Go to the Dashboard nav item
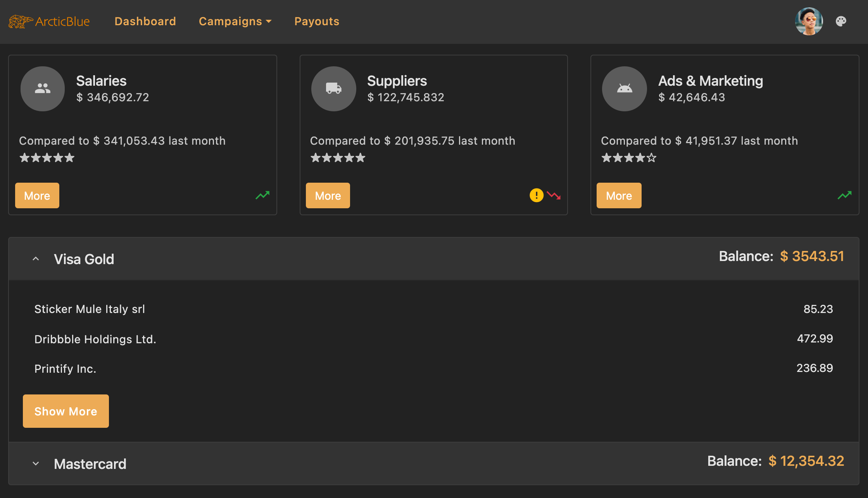The width and height of the screenshot is (868, 498). coord(145,21)
